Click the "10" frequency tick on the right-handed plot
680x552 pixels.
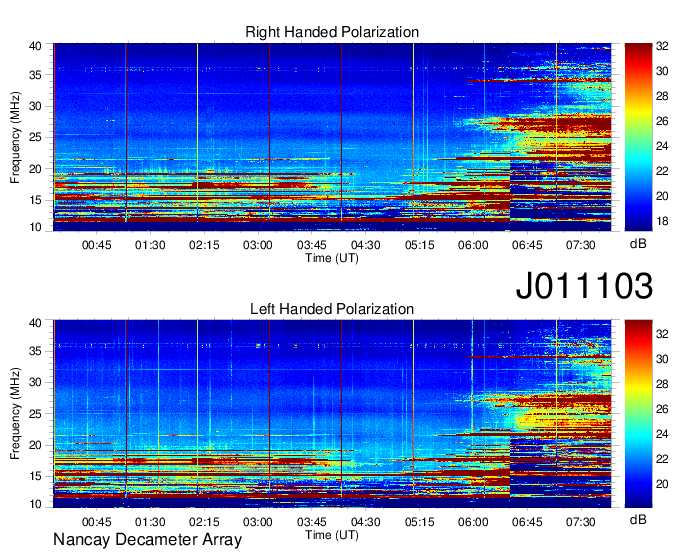36,227
